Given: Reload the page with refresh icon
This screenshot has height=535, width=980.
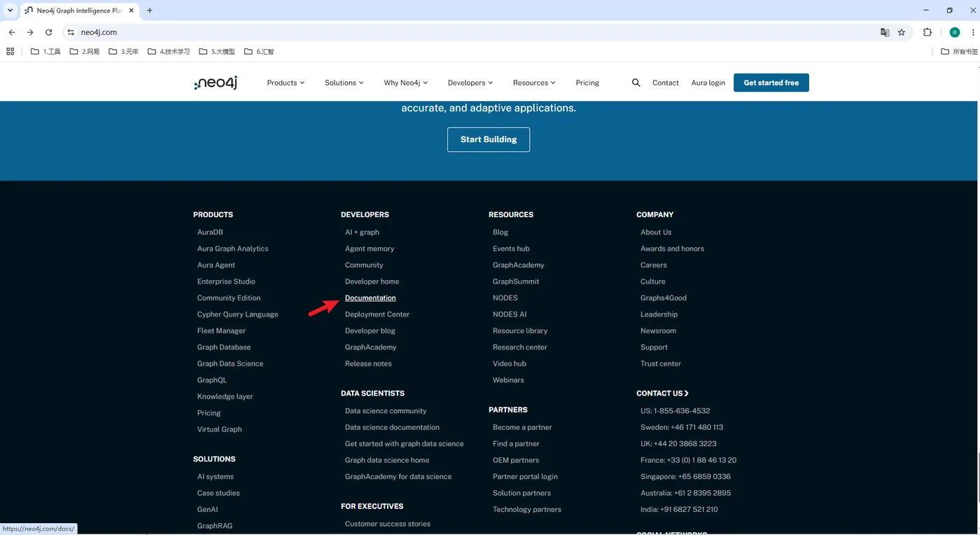Looking at the screenshot, I should (x=48, y=32).
